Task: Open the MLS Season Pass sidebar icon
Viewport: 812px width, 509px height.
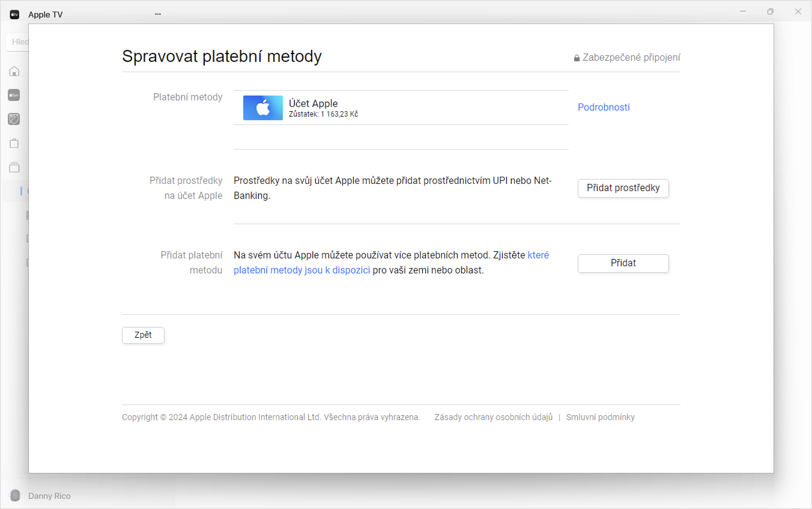Action: click(14, 119)
